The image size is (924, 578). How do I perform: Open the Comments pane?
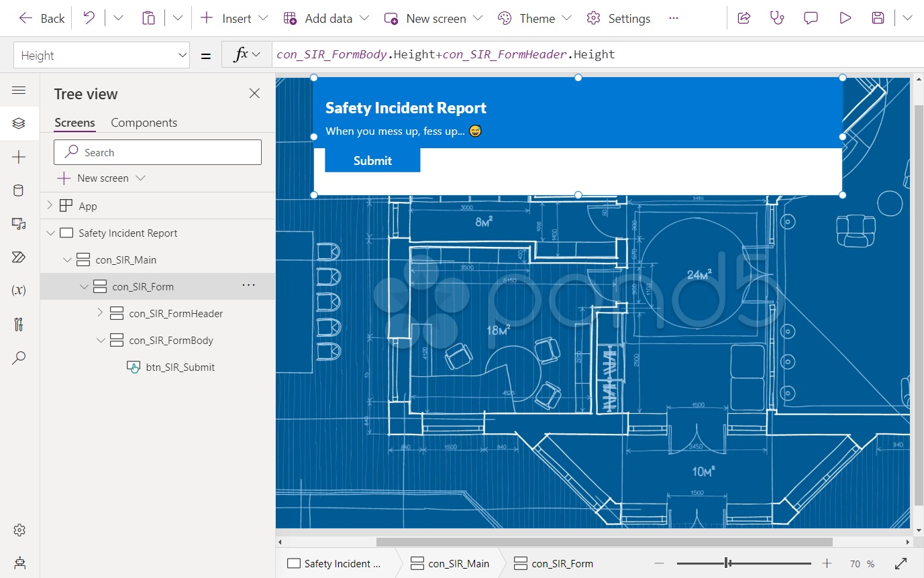tap(811, 18)
